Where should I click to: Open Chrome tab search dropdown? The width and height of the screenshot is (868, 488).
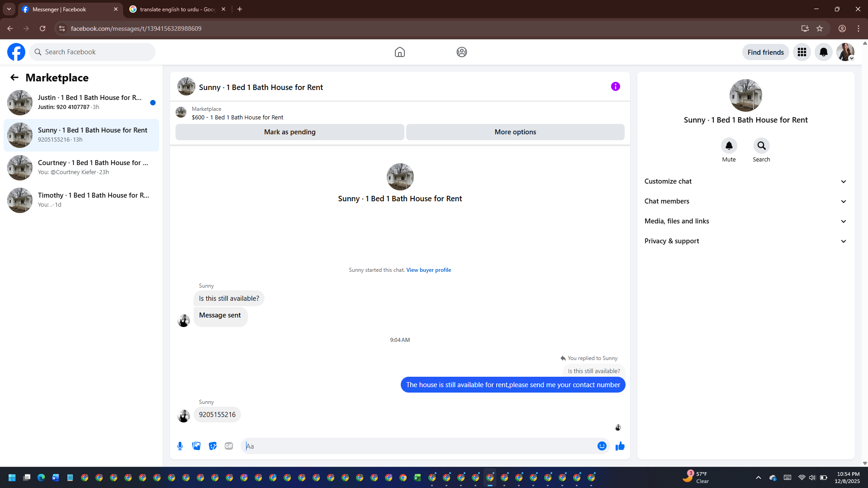[9, 9]
